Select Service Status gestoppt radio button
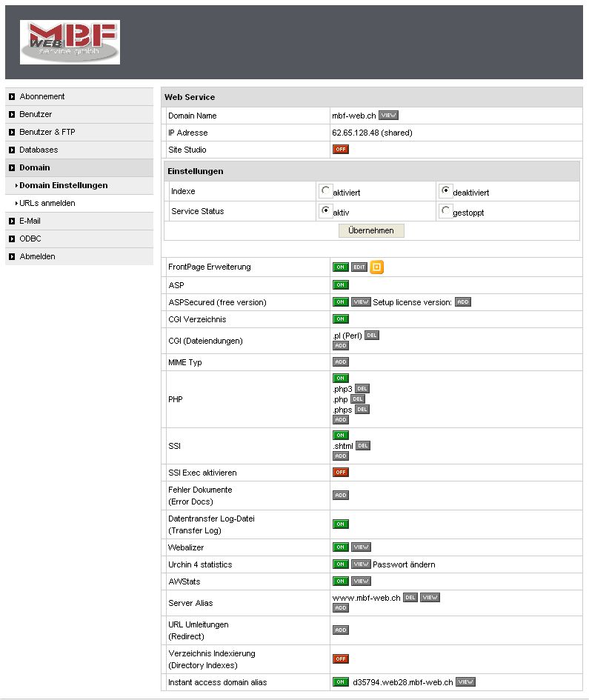Screen dimensions: 589x700 point(445,211)
